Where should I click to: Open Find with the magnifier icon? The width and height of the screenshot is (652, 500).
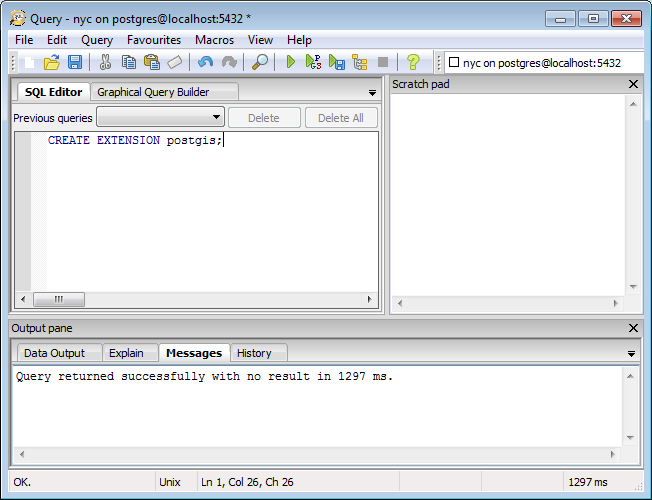click(x=259, y=62)
